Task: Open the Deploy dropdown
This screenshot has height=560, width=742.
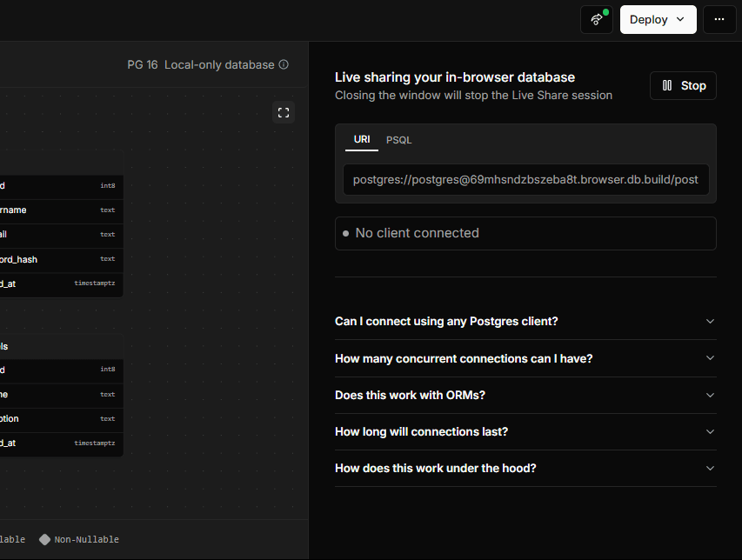Action: [658, 19]
